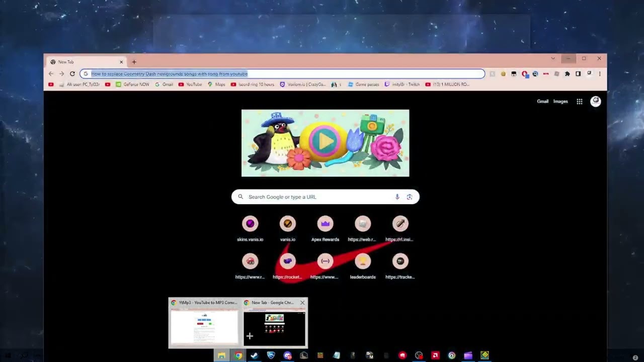Open the Game passes bookmark
Viewport: 644px width, 362px height.
coord(363,84)
